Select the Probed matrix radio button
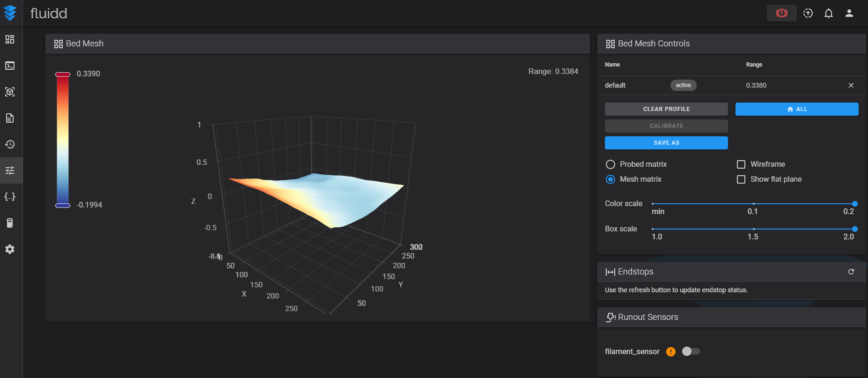This screenshot has width=868, height=378. (611, 164)
